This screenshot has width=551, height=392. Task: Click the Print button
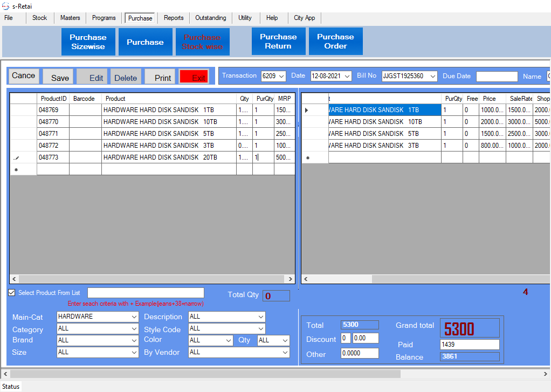[162, 77]
